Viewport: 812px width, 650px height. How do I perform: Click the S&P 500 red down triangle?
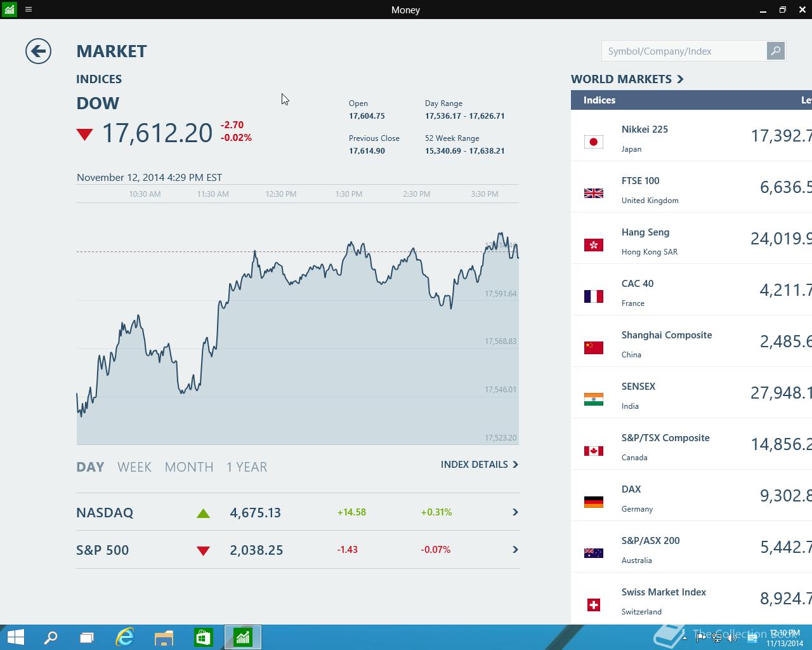click(x=203, y=550)
